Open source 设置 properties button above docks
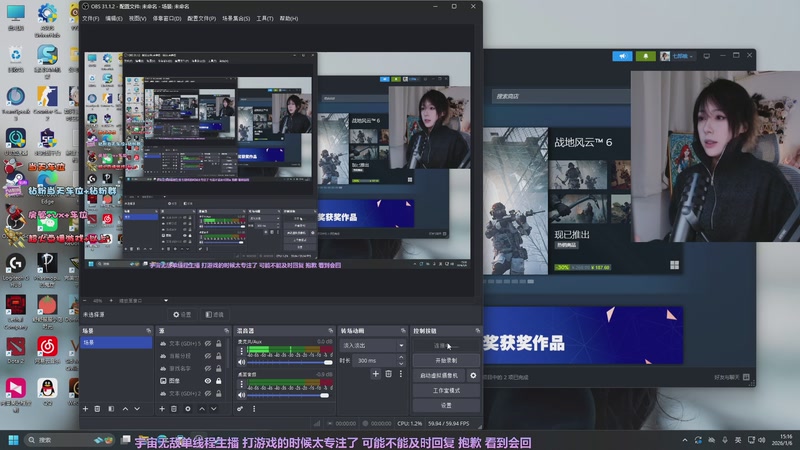 (182, 315)
